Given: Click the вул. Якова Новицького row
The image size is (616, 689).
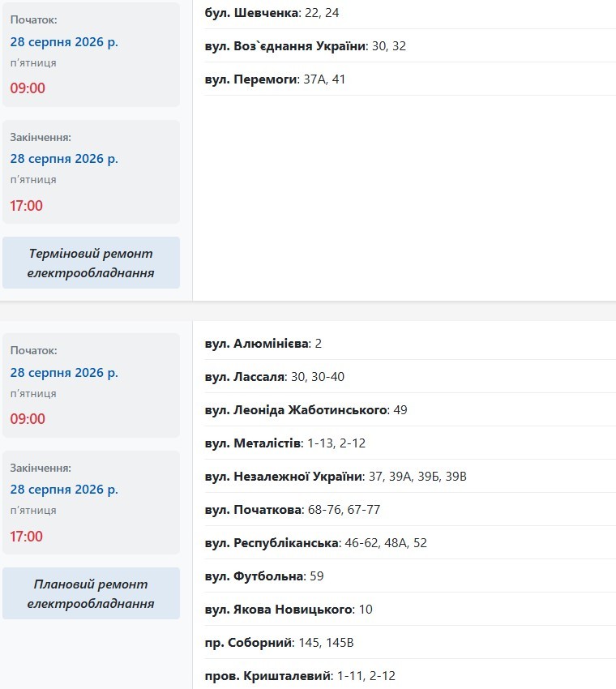Looking at the screenshot, I should click(410, 610).
